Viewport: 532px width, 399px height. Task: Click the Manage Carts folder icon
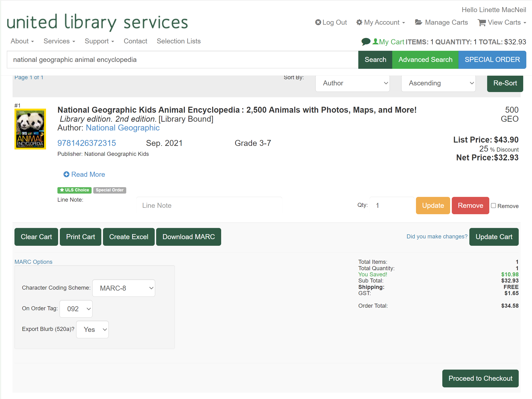(419, 22)
